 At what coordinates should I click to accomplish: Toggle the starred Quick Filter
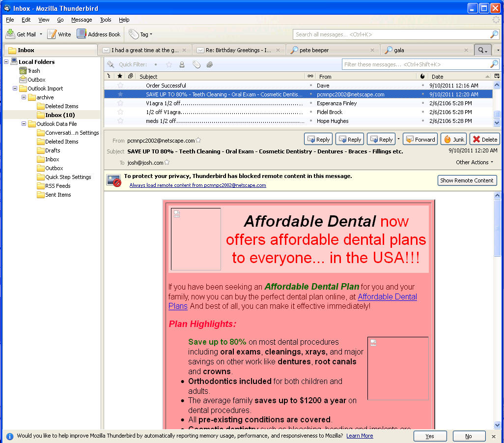pos(169,64)
